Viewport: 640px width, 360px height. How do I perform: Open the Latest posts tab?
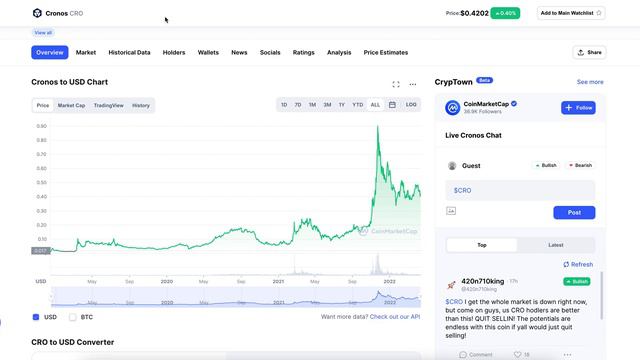point(556,245)
